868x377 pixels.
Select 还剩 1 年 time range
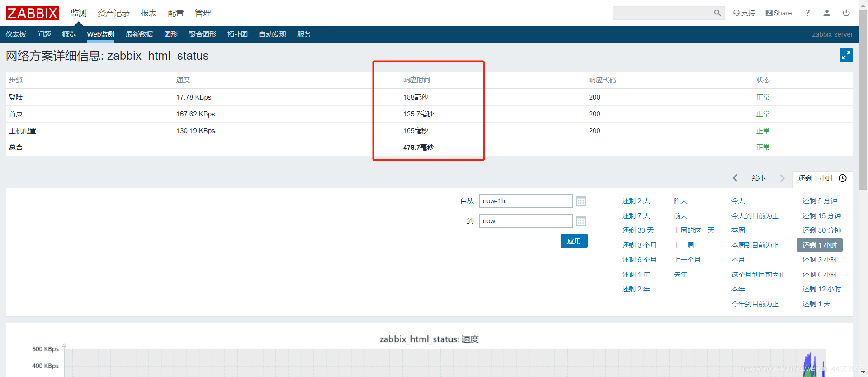(x=636, y=275)
